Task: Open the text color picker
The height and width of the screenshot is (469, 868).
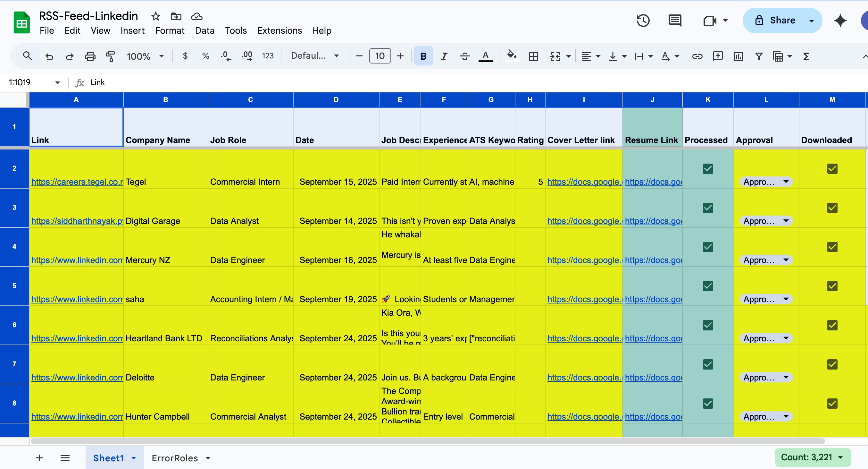Action: click(x=486, y=56)
